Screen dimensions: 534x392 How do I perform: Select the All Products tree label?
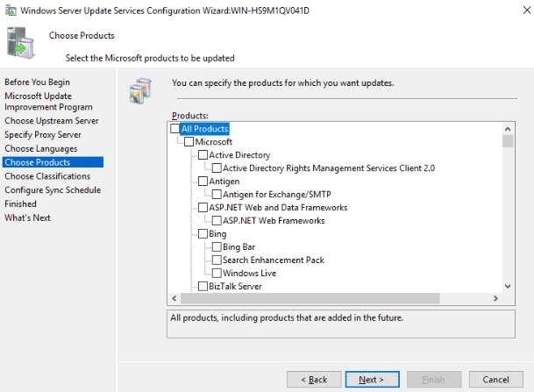coord(204,129)
